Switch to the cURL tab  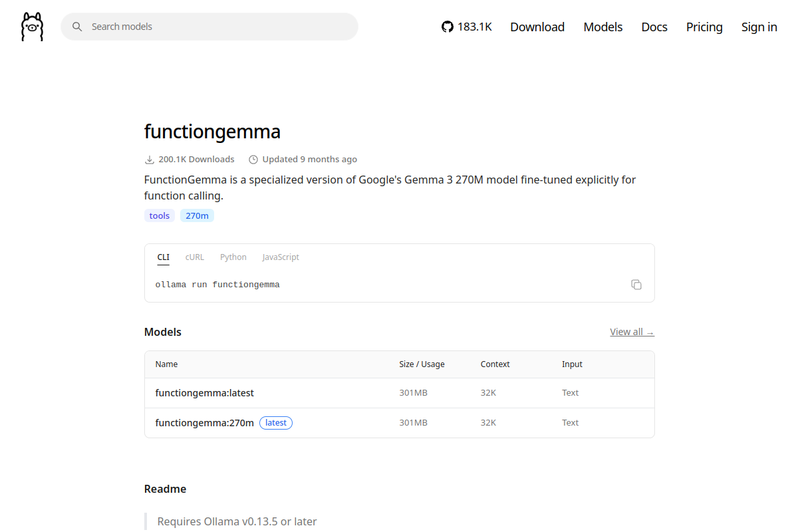[x=195, y=257]
